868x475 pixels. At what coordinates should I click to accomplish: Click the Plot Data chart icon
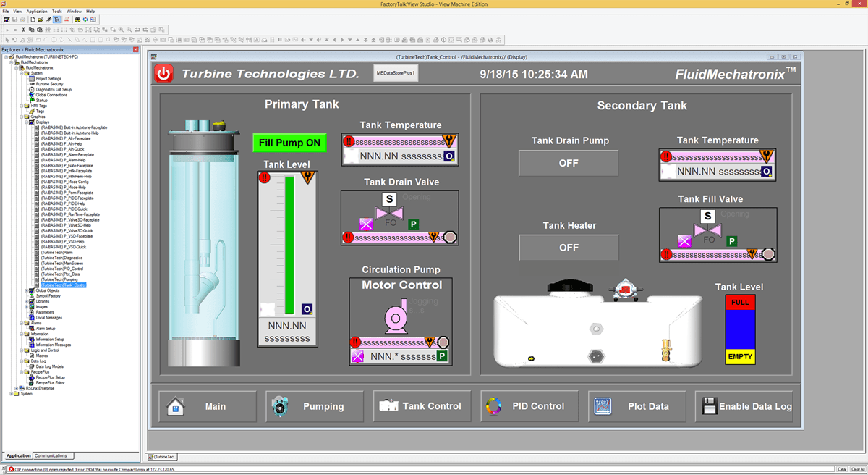[602, 406]
